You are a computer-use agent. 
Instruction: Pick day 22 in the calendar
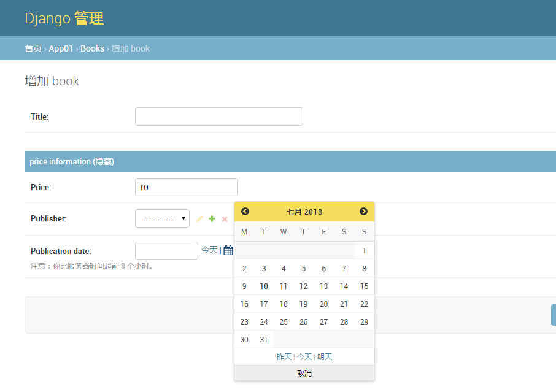click(x=364, y=304)
